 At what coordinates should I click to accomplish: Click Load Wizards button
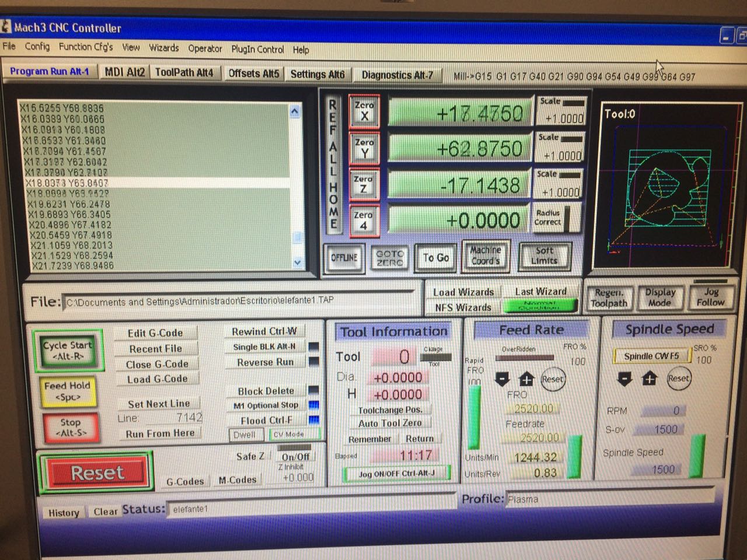(463, 292)
